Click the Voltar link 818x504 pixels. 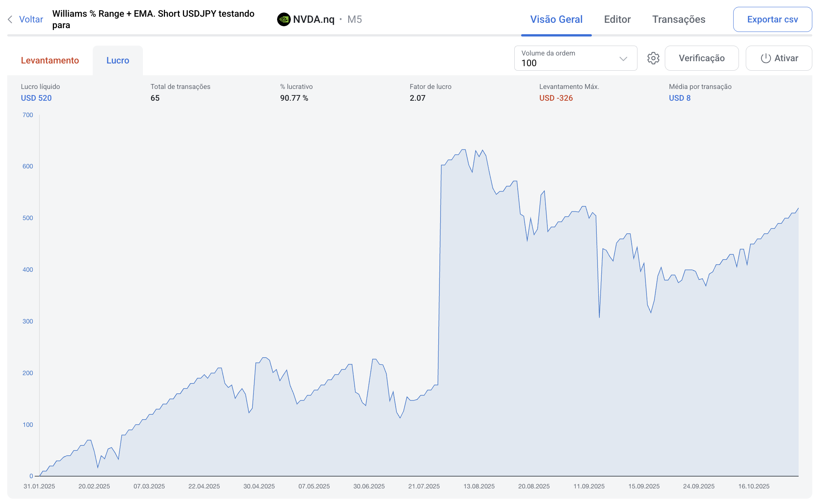(31, 19)
